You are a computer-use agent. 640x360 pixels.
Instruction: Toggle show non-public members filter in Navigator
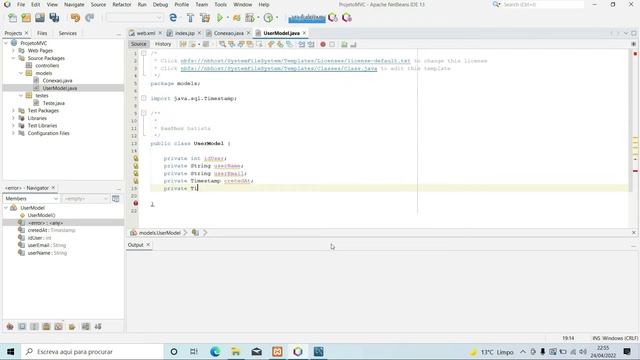pos(46,327)
